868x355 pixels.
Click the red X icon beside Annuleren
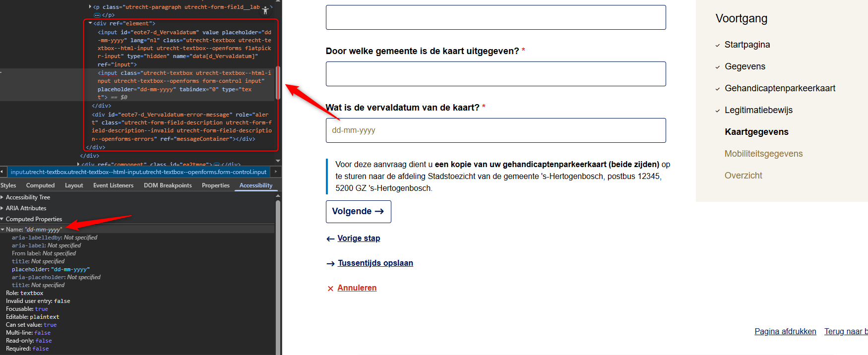coord(330,289)
